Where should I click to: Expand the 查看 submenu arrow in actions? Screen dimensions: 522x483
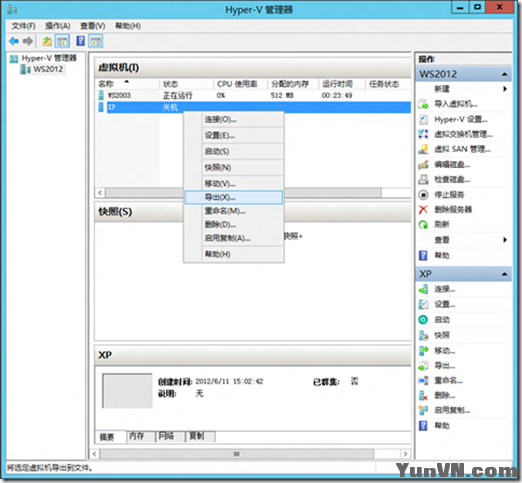click(505, 240)
